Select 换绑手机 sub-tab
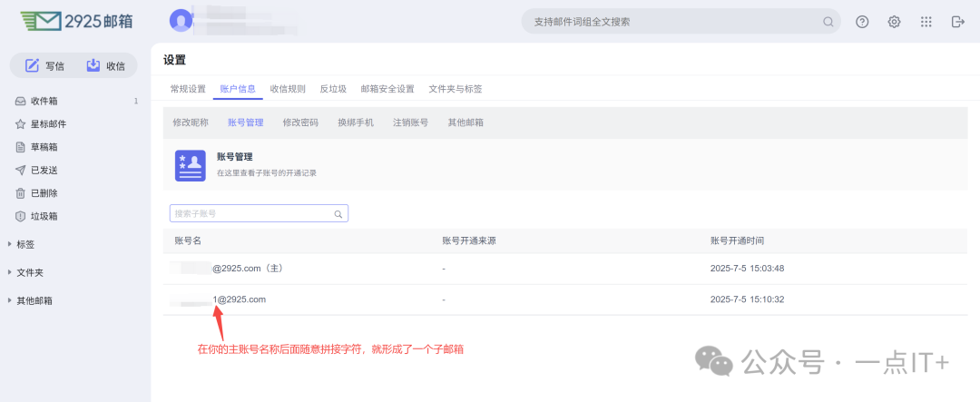This screenshot has height=402, width=980. (356, 123)
